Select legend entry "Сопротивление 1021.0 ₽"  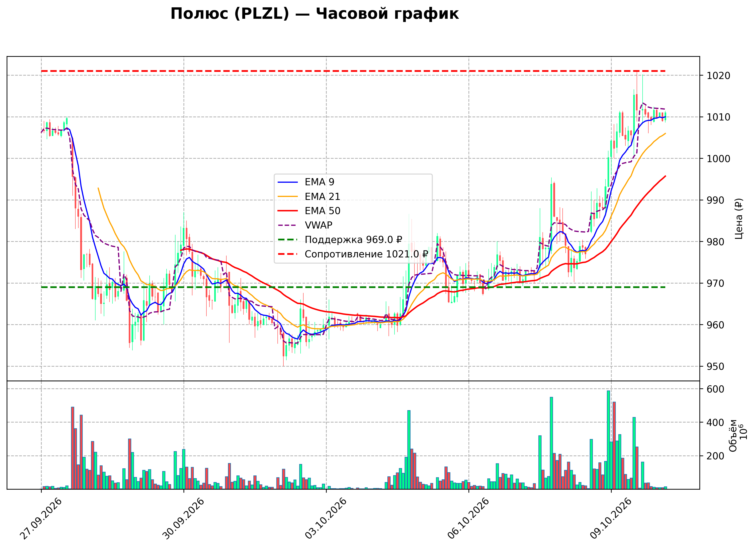(366, 254)
